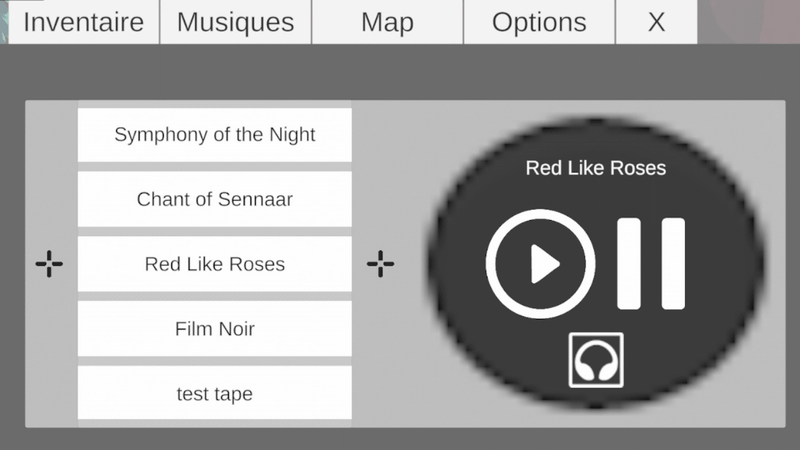
Task: Click the Red Like Roses player title
Action: [596, 167]
